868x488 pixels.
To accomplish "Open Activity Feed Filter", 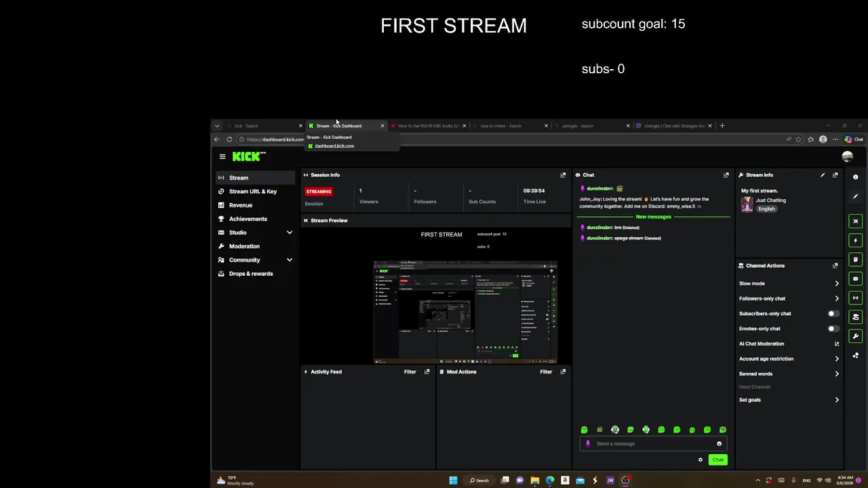I will [410, 371].
